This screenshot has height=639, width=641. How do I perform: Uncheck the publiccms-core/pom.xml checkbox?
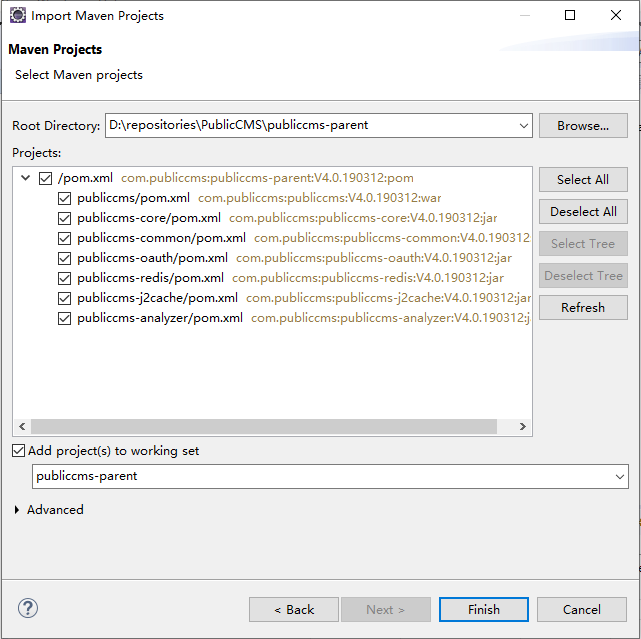pos(65,218)
